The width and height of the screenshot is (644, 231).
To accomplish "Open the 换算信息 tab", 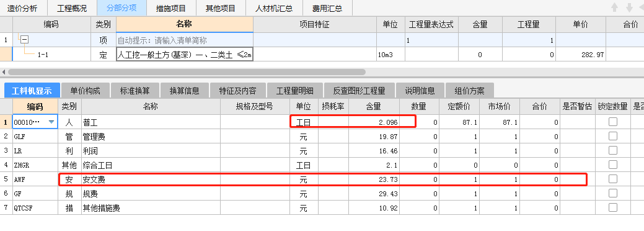I will [185, 91].
